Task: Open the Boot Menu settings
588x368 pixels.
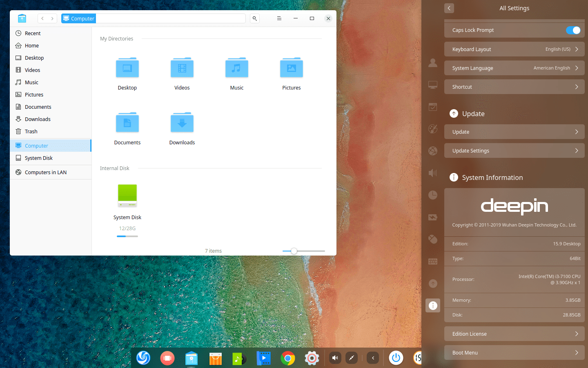Action: pos(514,352)
